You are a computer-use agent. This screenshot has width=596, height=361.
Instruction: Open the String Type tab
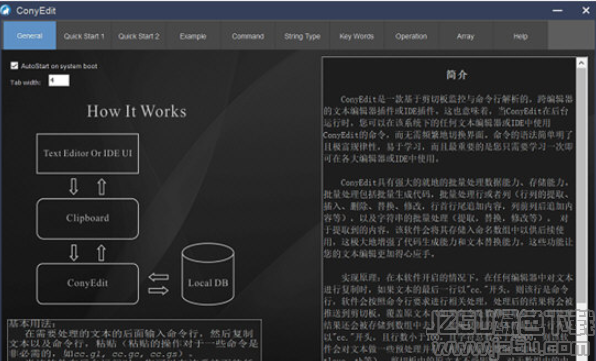[302, 36]
